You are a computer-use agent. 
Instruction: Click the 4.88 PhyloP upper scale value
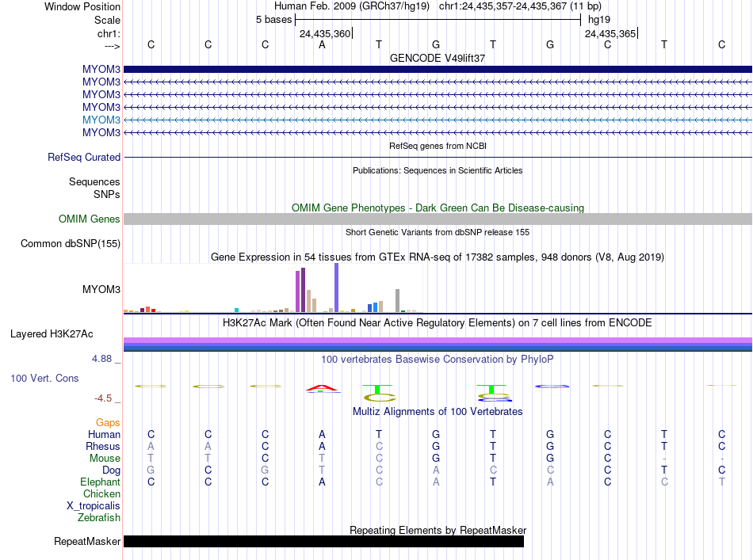pos(101,359)
